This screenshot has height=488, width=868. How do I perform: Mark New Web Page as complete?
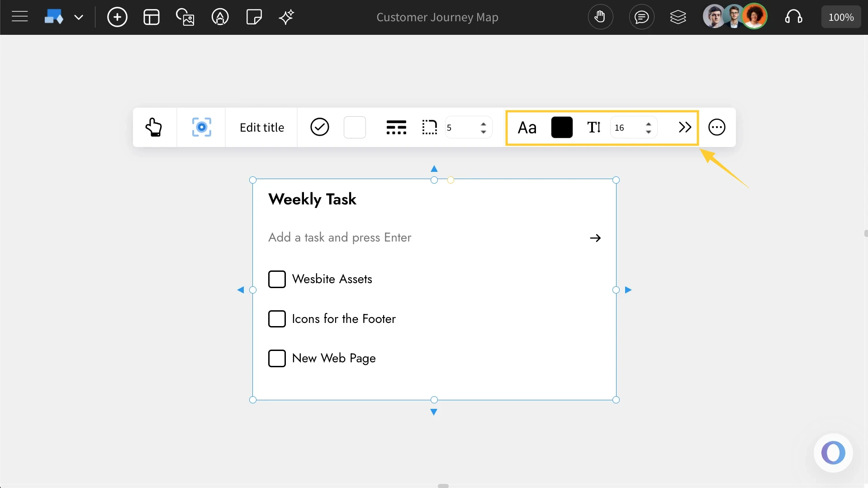(277, 358)
